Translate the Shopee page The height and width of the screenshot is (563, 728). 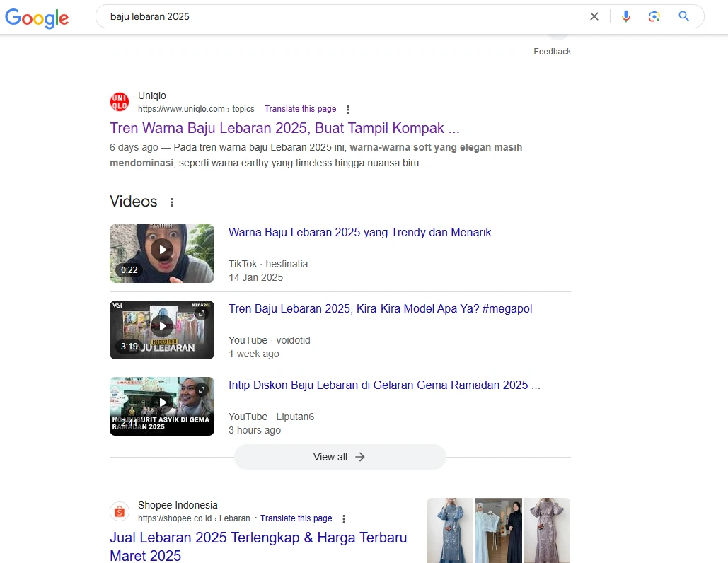point(296,518)
